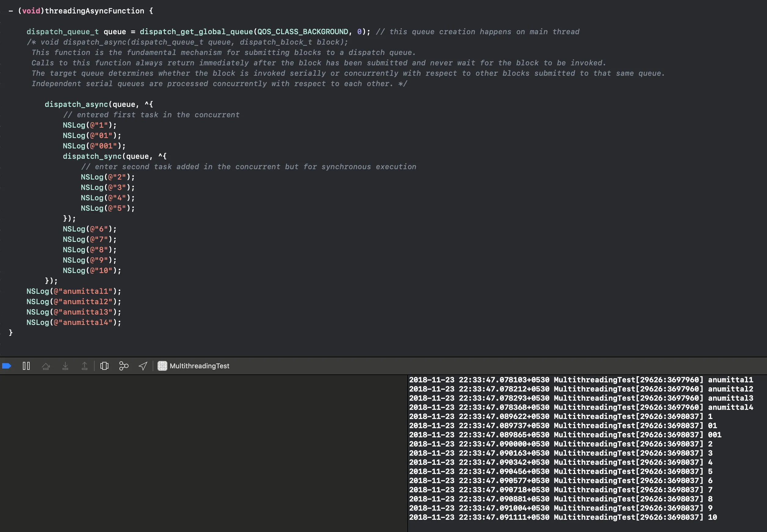Click the Step Over debug icon
The height and width of the screenshot is (532, 767).
[x=45, y=366]
